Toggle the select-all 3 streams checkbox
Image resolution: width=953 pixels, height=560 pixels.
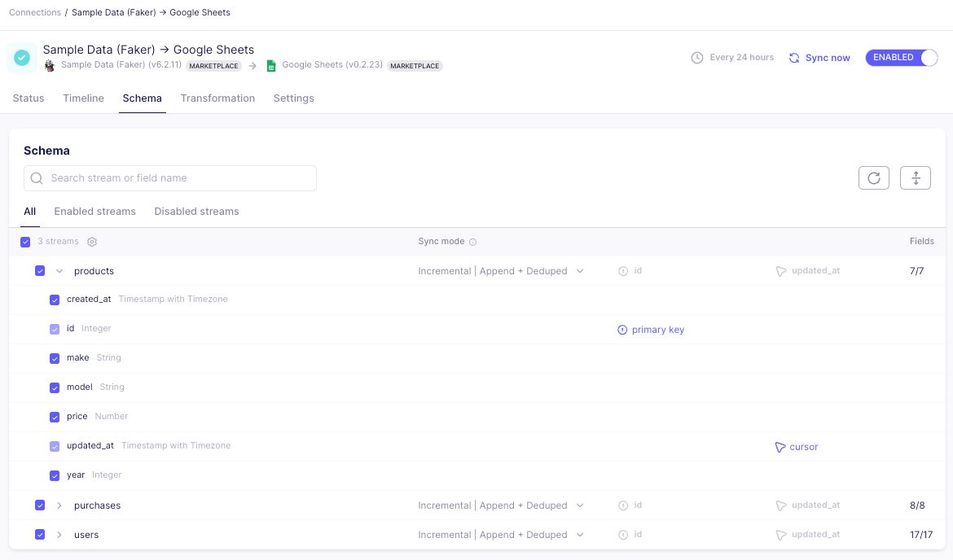[x=25, y=242]
